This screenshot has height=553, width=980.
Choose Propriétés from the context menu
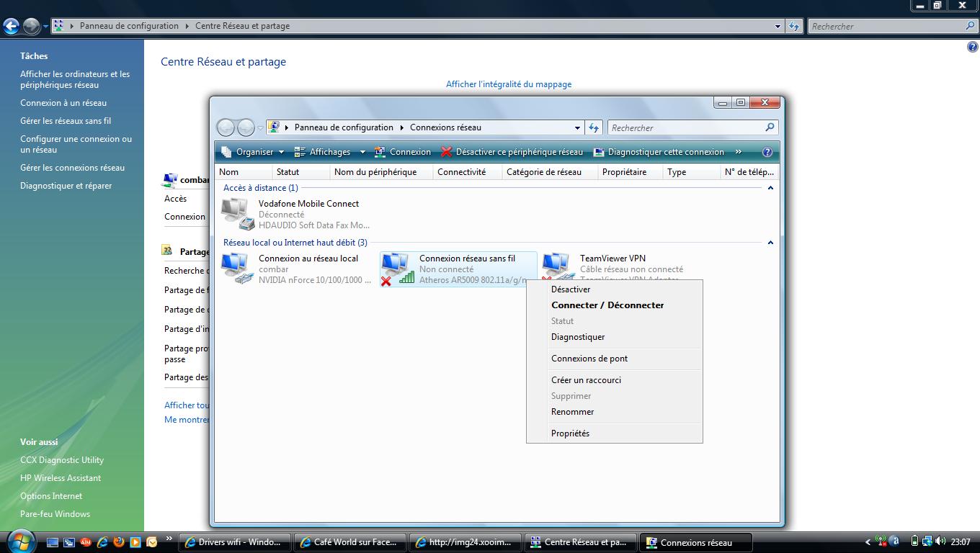coord(570,433)
